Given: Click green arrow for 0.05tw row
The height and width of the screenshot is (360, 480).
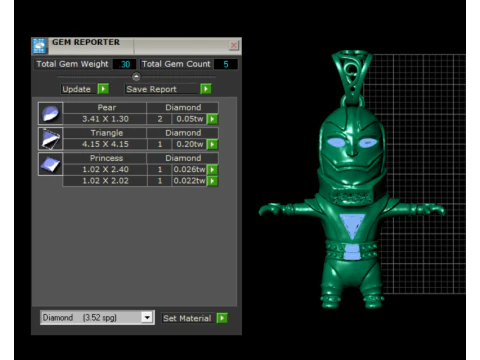Looking at the screenshot, I should 212,119.
